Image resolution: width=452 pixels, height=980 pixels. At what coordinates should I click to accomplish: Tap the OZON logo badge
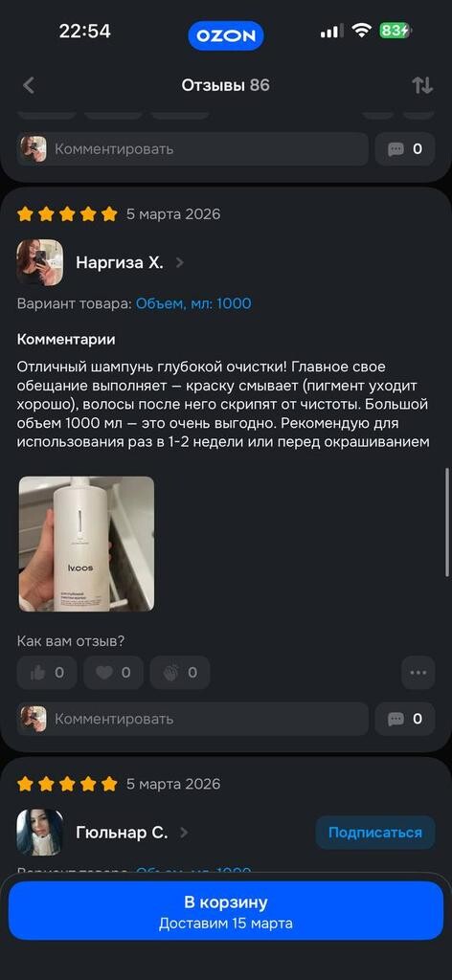(x=226, y=35)
